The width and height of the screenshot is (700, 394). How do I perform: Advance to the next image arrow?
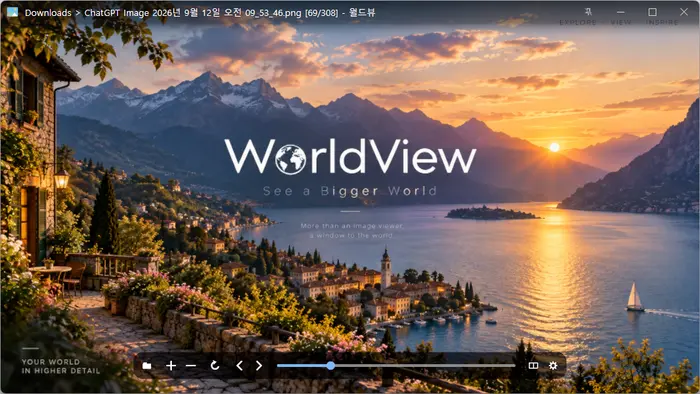(259, 365)
